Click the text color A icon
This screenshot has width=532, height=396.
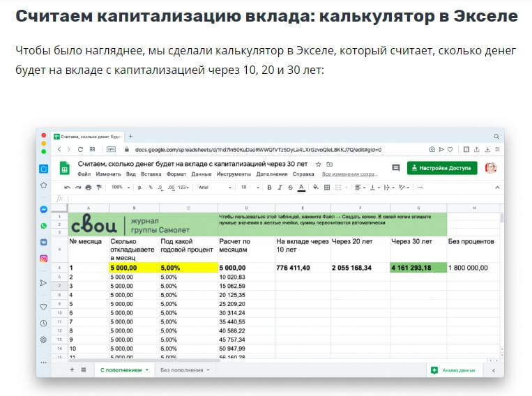click(x=301, y=187)
